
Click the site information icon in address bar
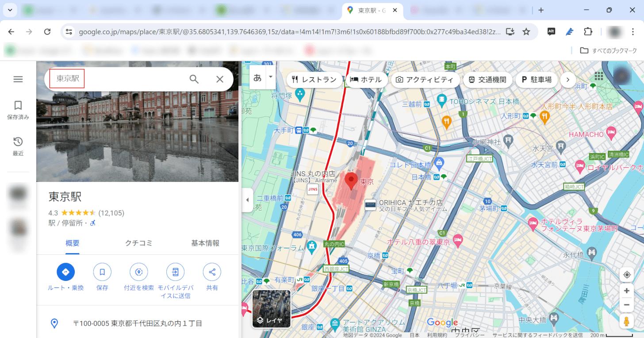tap(69, 31)
